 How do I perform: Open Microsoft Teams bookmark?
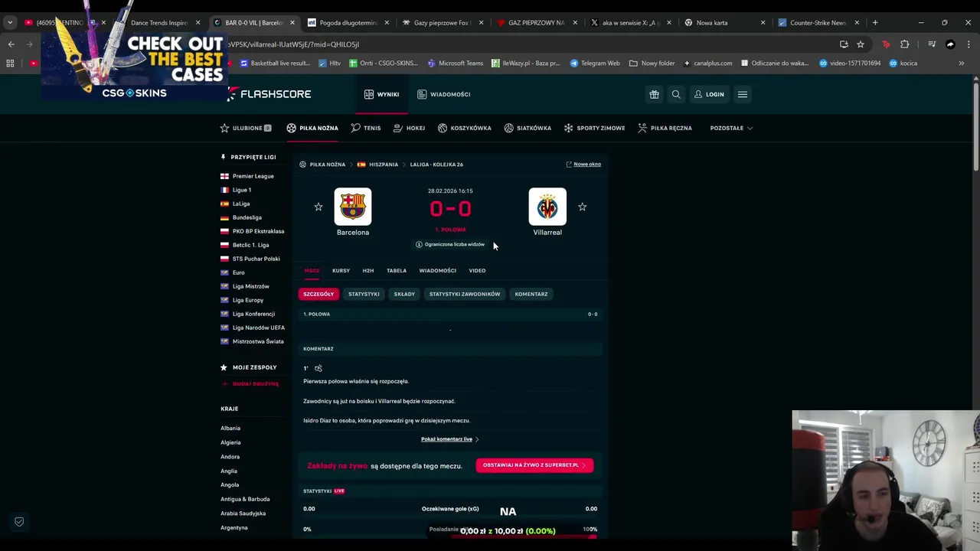point(456,63)
